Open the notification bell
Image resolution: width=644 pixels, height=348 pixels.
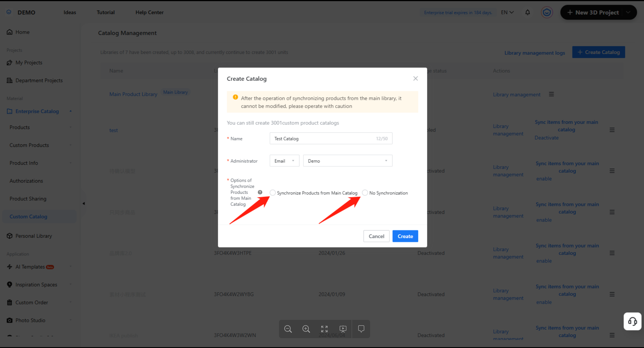527,12
